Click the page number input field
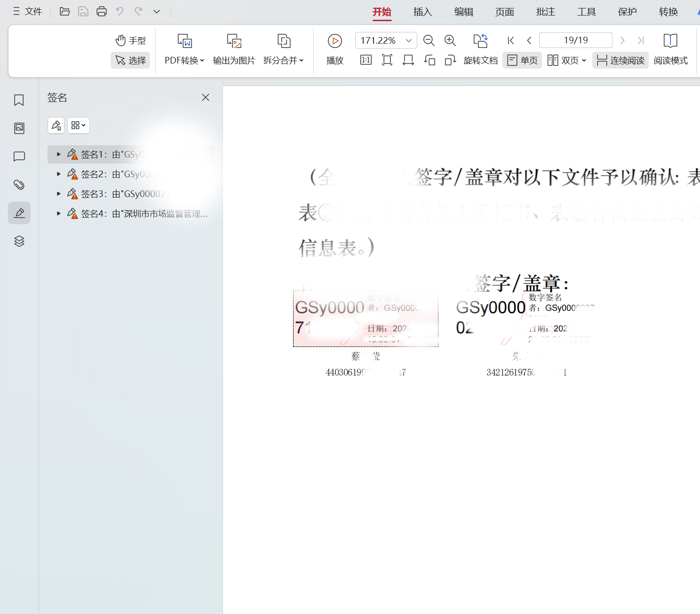 click(575, 40)
